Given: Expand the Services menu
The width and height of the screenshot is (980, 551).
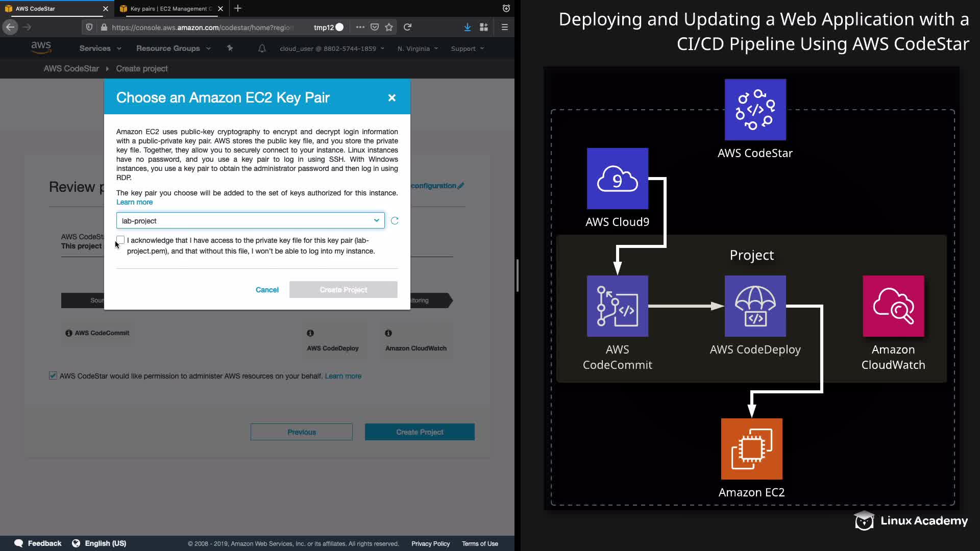Looking at the screenshot, I should 100,48.
